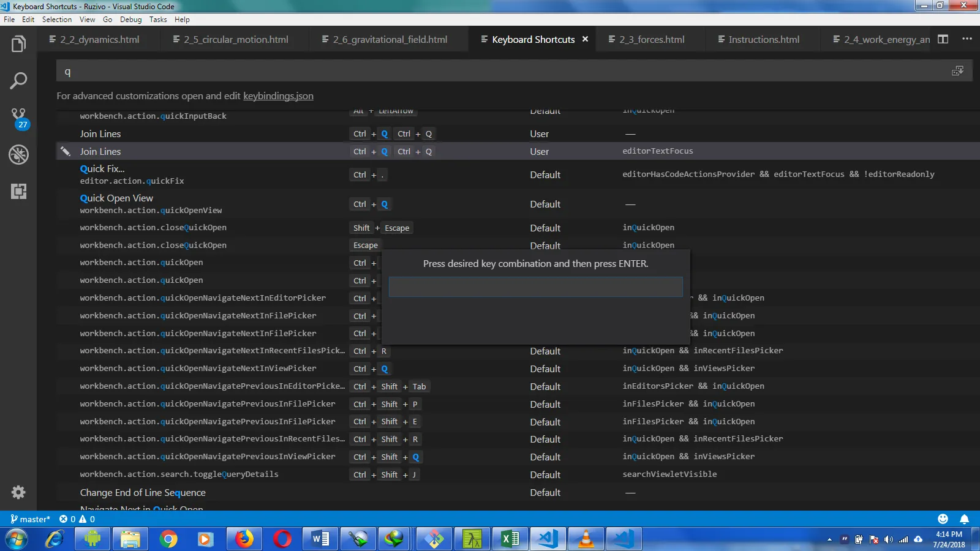
Task: Click the editorHasCodeActionsProvider when-clause
Action: coord(778,174)
